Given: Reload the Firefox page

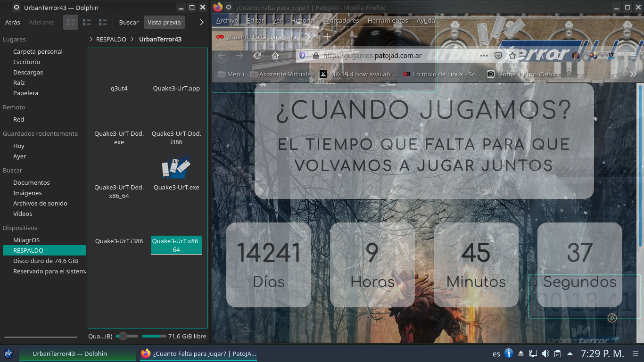Looking at the screenshot, I should pos(257,56).
